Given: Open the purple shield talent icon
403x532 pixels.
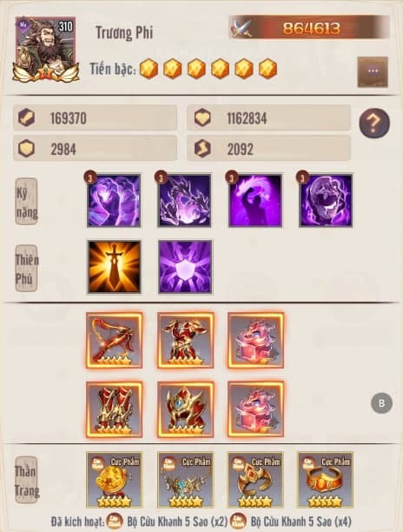Looking at the screenshot, I should tap(185, 267).
